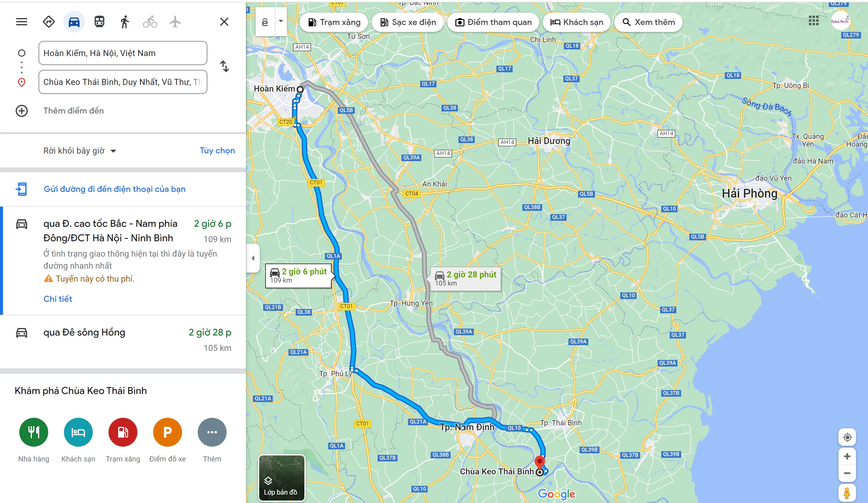Image resolution: width=868 pixels, height=503 pixels.
Task: Open the hamburger main menu
Action: click(22, 22)
